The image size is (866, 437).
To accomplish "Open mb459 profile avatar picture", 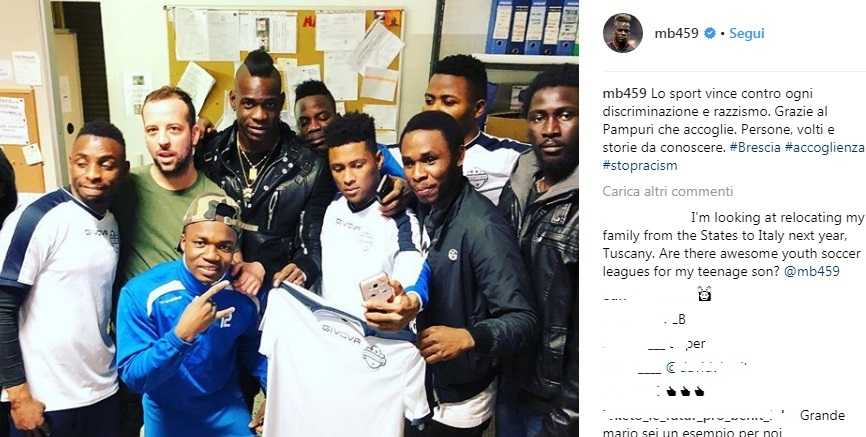I will point(622,33).
